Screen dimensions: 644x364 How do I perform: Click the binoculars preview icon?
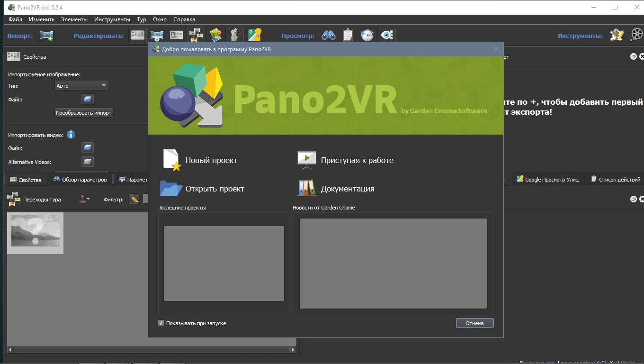pyautogui.click(x=329, y=35)
